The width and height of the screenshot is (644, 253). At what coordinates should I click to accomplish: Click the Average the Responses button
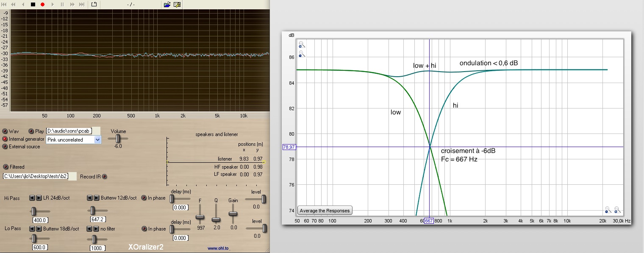325,211
